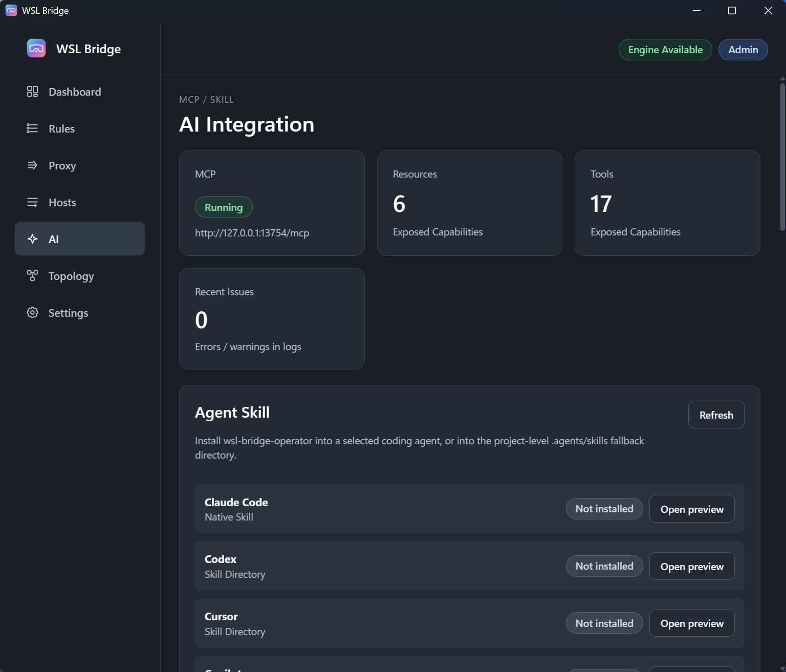Click the AI sparkle icon
The height and width of the screenshot is (672, 786).
(32, 239)
